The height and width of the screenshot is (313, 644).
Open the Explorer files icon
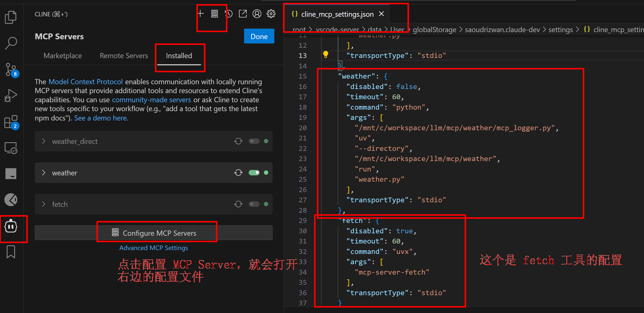pos(11,17)
